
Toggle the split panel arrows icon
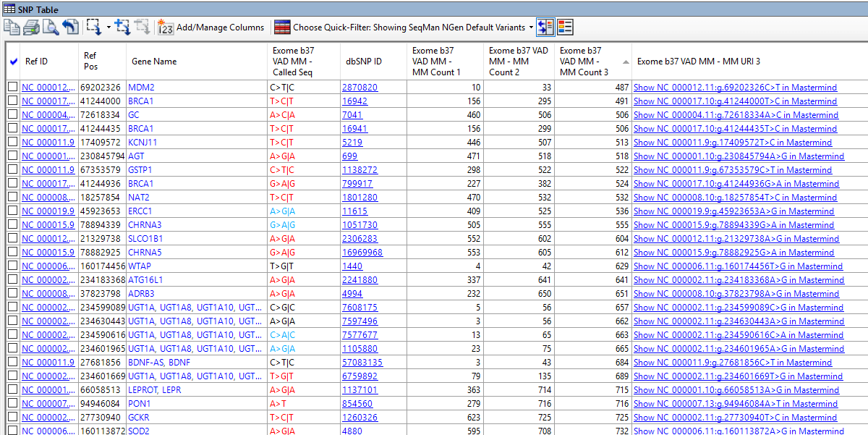pos(546,27)
